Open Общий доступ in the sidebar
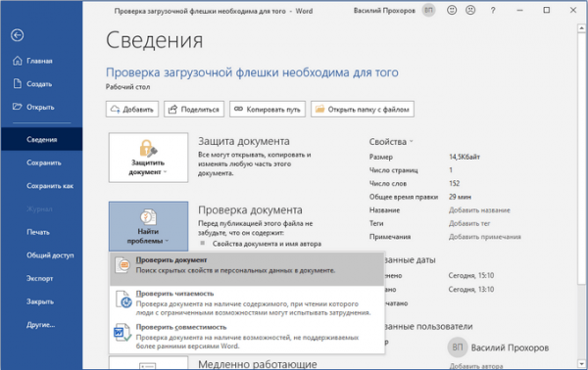The height and width of the screenshot is (370, 588). 41,255
